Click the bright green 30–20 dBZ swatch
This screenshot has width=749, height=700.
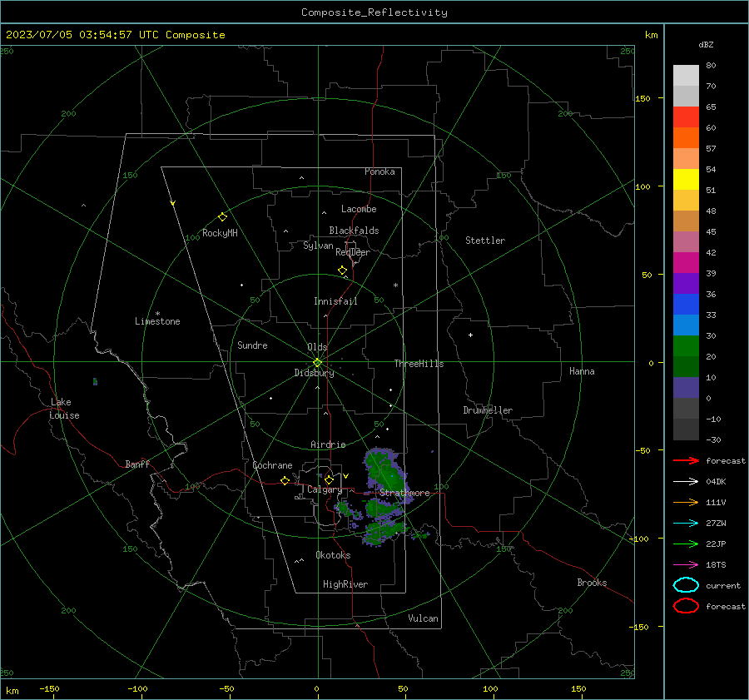[x=686, y=346]
